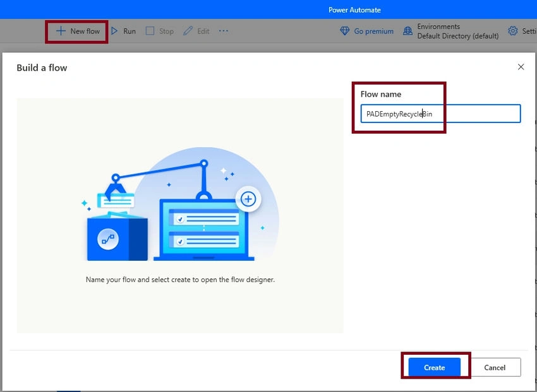Click the Create button
The height and width of the screenshot is (392, 537).
(x=434, y=367)
